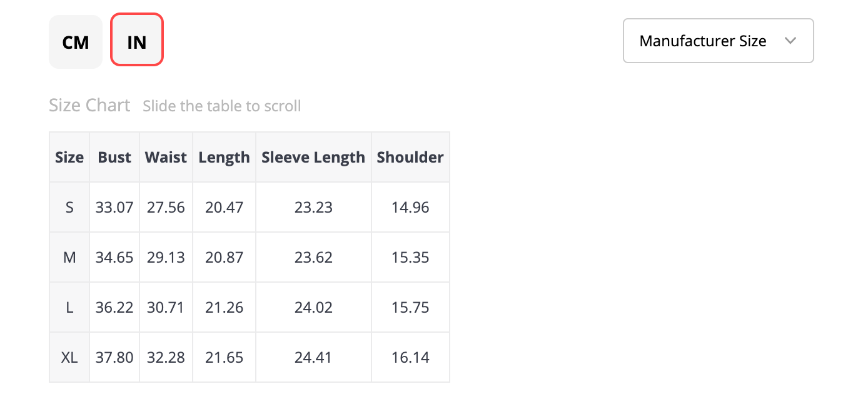Screen dimensions: 868x394
Task: Click the Waist column header
Action: click(x=166, y=157)
